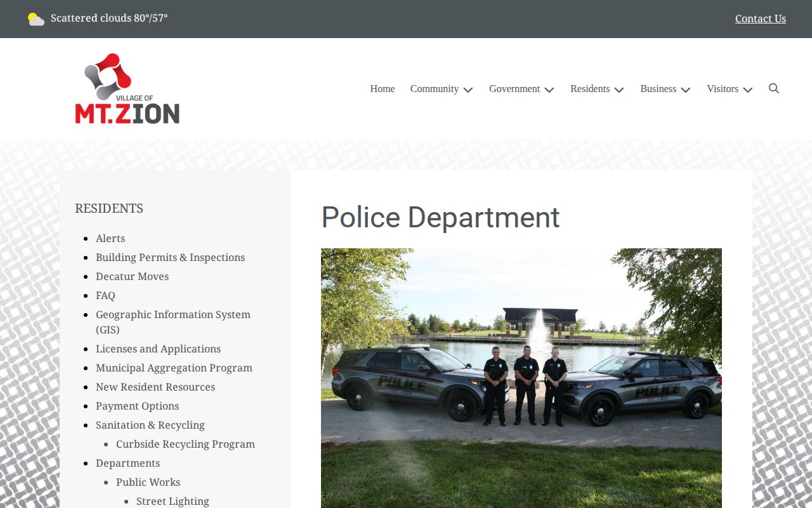Viewport: 812px width, 508px height.
Task: Click the police officers photo
Action: click(521, 378)
